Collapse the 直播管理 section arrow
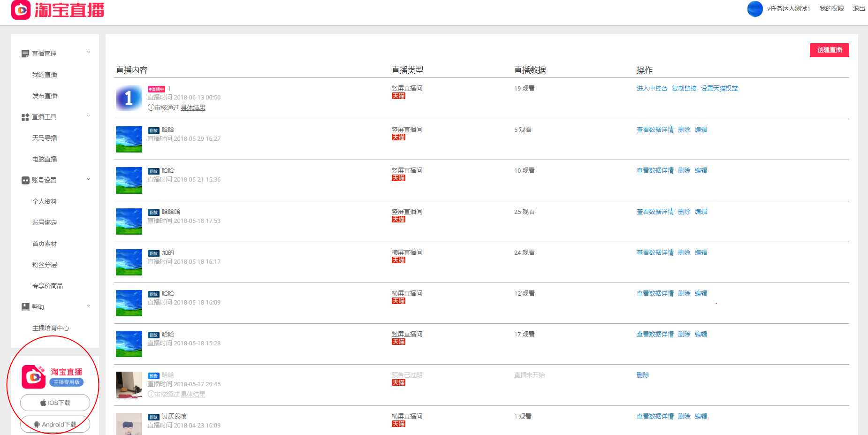The height and width of the screenshot is (435, 868). (x=88, y=53)
